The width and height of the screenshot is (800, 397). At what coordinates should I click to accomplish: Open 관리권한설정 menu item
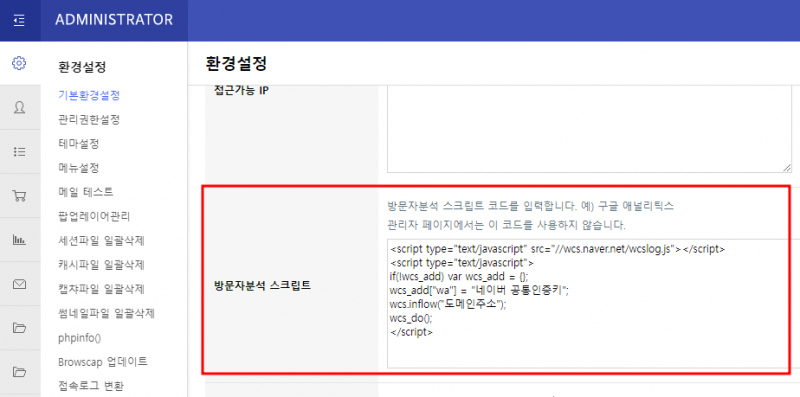(x=89, y=120)
